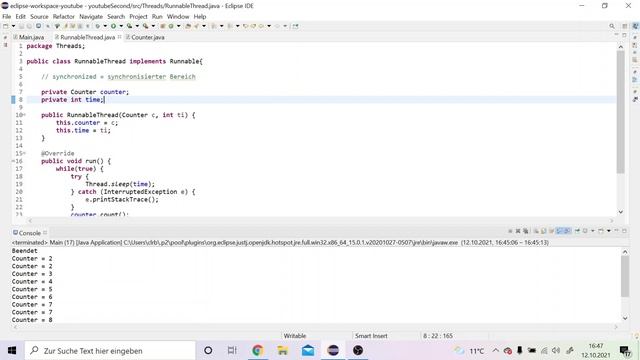The height and width of the screenshot is (360, 640).
Task: Click the taskbar search field
Action: pos(110,350)
